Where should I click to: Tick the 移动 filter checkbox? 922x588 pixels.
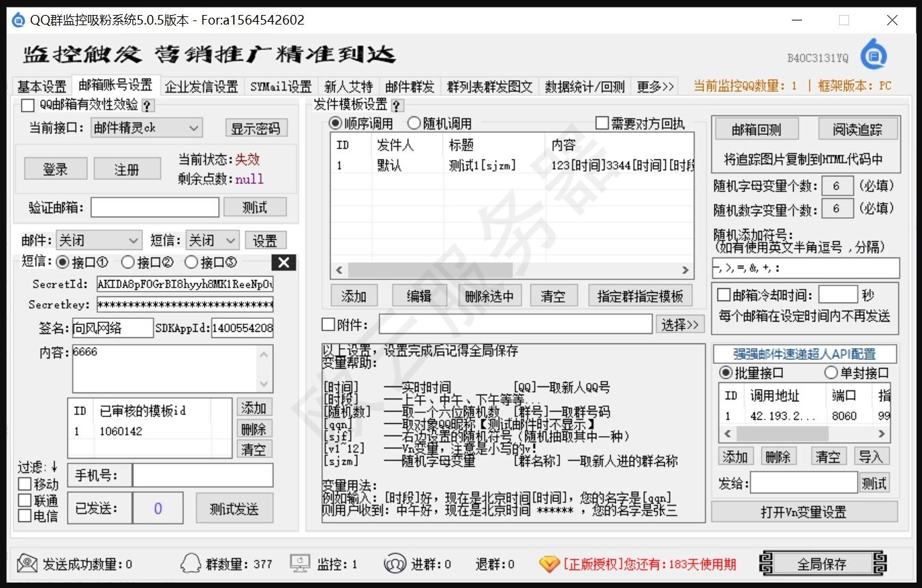click(25, 484)
